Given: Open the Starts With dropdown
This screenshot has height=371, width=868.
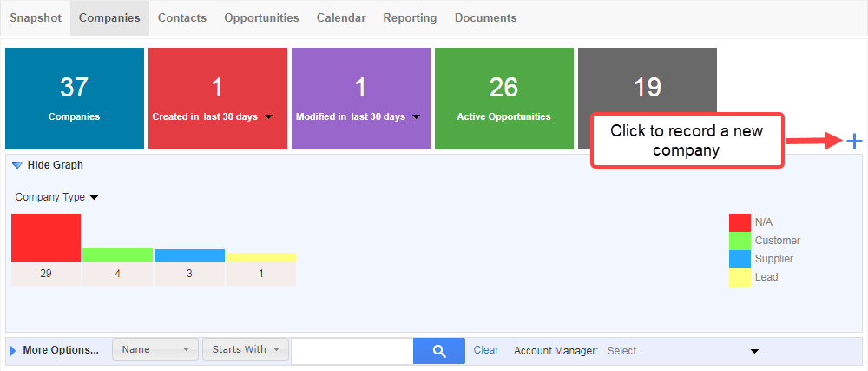Looking at the screenshot, I should (246, 349).
